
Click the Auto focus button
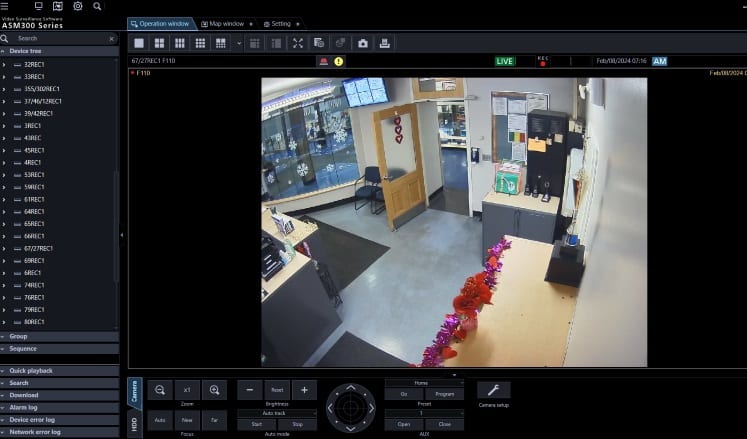pyautogui.click(x=160, y=420)
